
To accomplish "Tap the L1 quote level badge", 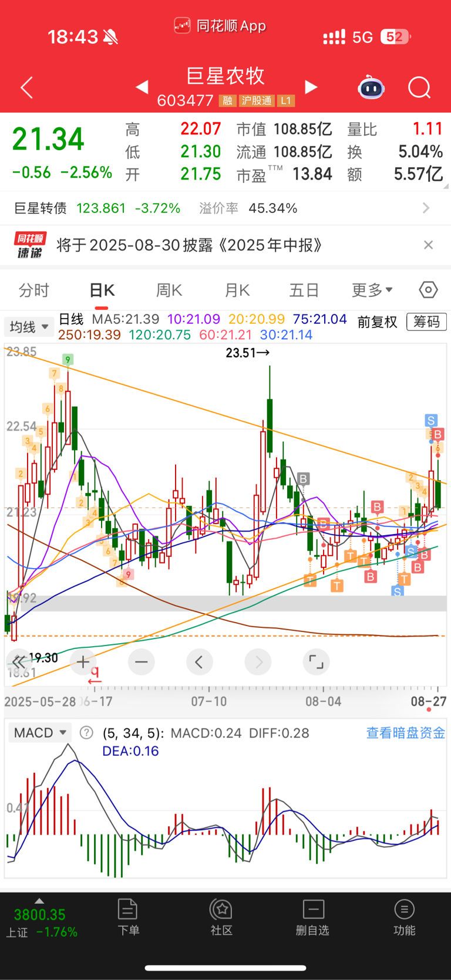I will (285, 101).
